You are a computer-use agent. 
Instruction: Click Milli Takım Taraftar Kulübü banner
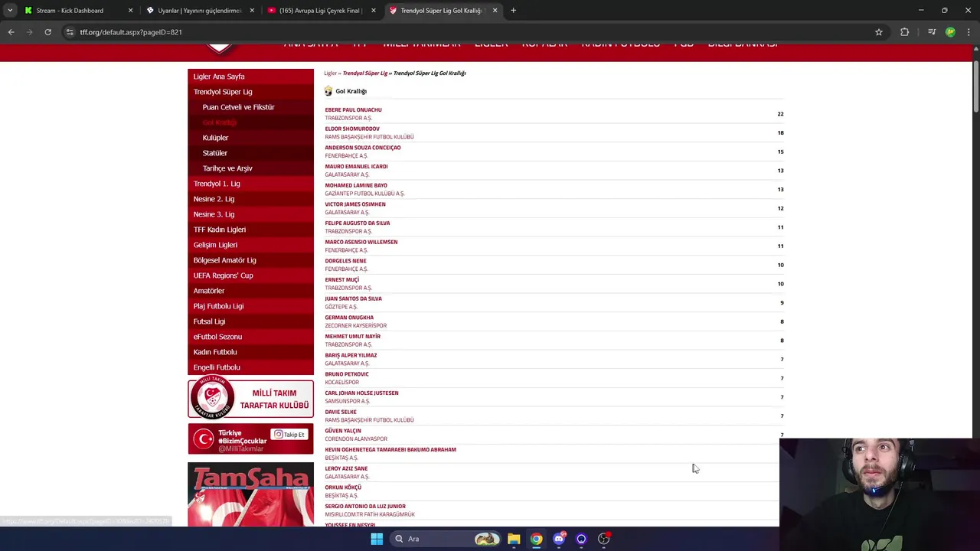point(250,399)
